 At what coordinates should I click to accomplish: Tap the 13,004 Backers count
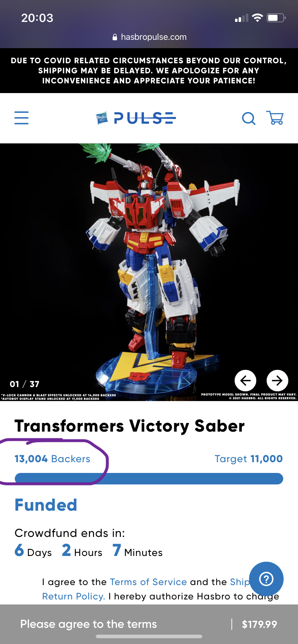coord(52,459)
